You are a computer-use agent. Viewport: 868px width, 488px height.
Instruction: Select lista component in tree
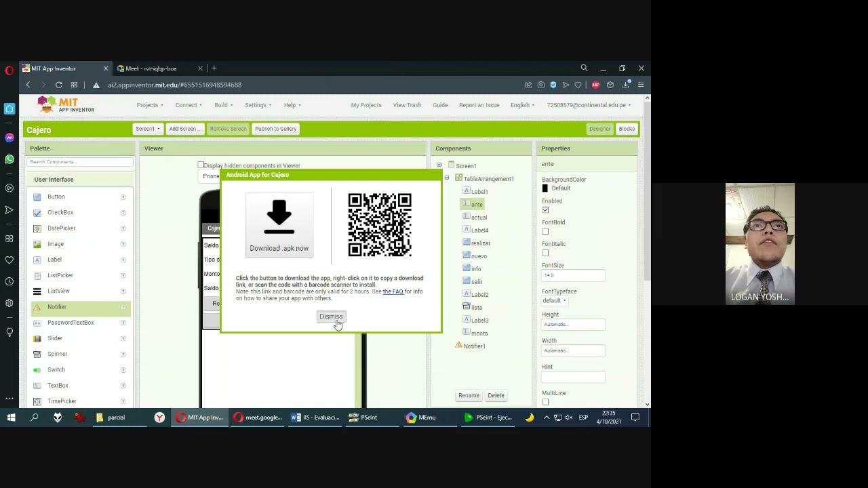(x=477, y=307)
